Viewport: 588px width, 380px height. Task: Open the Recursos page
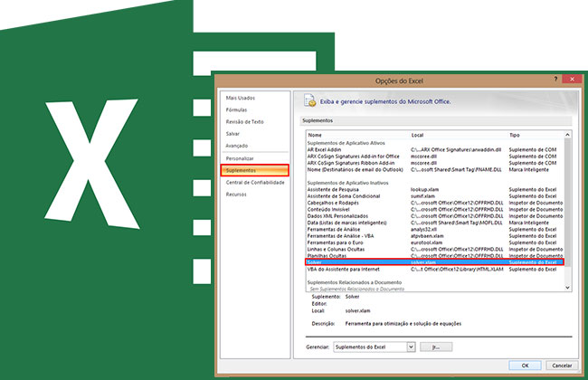[x=236, y=195]
